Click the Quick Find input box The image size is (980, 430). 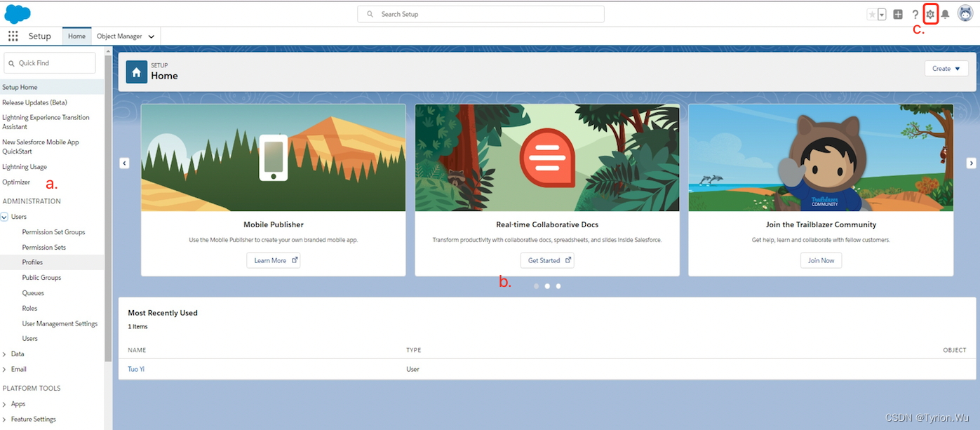tap(50, 63)
